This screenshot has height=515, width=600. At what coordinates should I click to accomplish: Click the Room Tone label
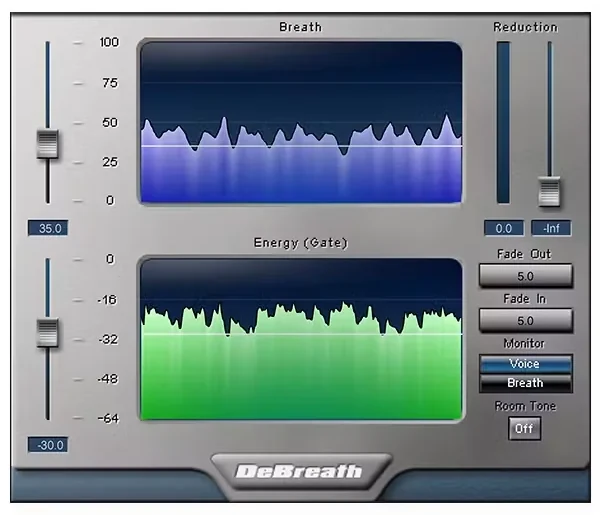pos(525,406)
